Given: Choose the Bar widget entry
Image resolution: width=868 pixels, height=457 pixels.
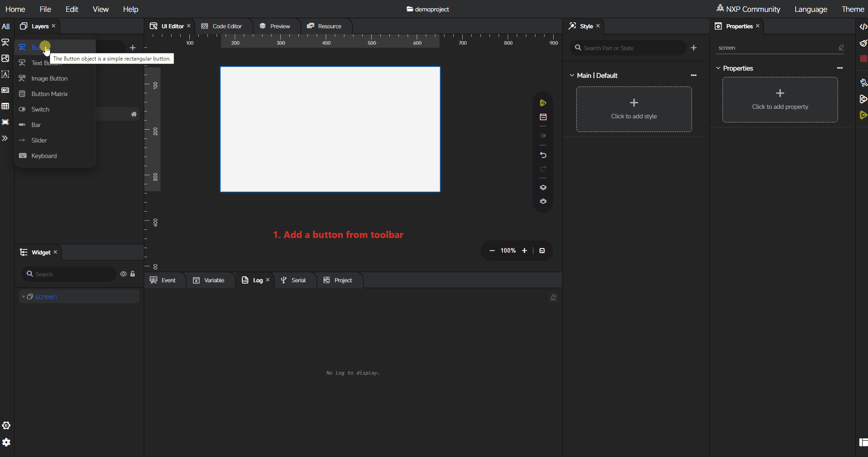Looking at the screenshot, I should click(55, 125).
